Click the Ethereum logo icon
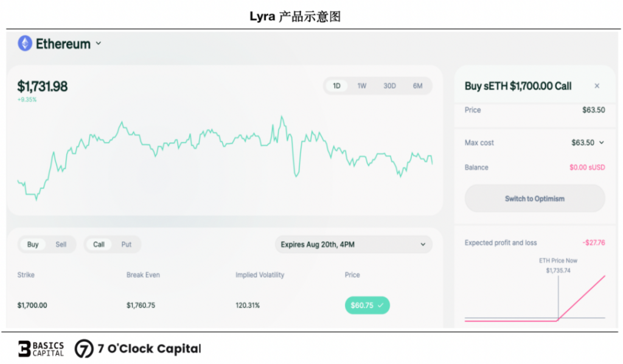This screenshot has width=623, height=364. click(x=25, y=43)
